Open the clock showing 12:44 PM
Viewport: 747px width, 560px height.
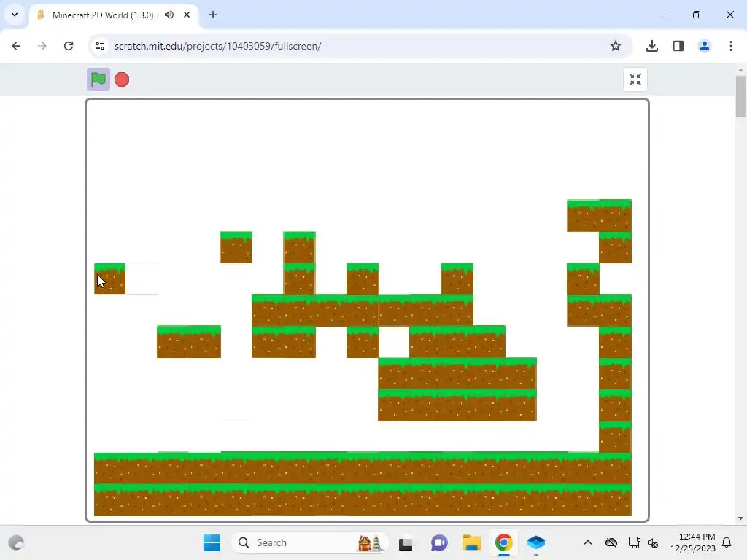[x=693, y=542]
